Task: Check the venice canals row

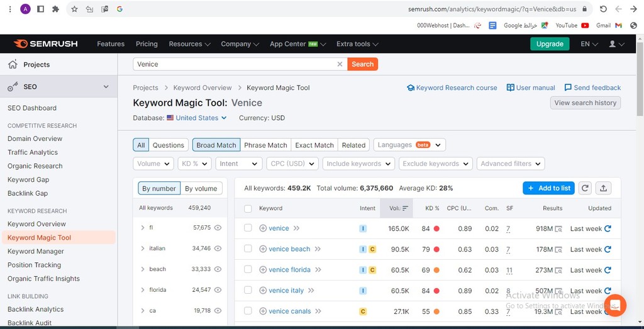Action: pyautogui.click(x=248, y=311)
